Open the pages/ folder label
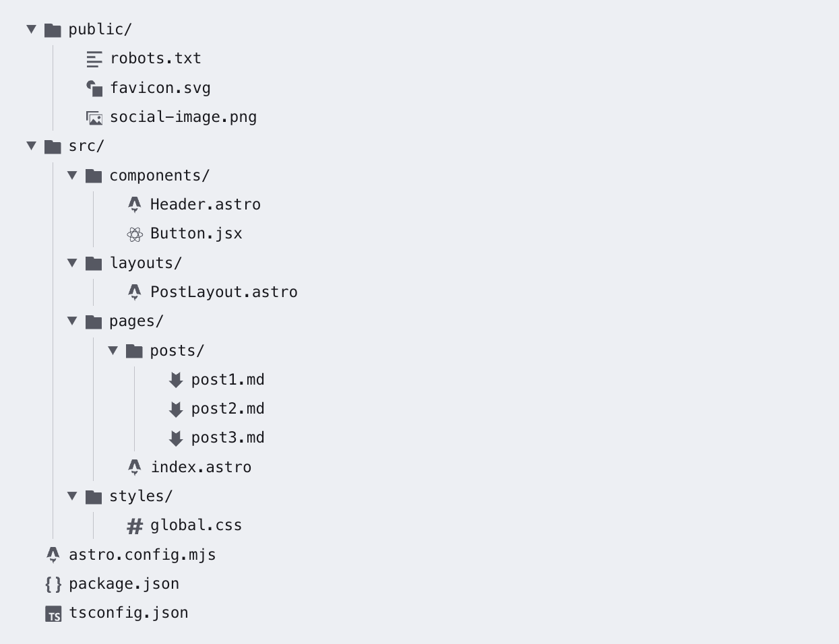The height and width of the screenshot is (644, 839). coord(137,321)
